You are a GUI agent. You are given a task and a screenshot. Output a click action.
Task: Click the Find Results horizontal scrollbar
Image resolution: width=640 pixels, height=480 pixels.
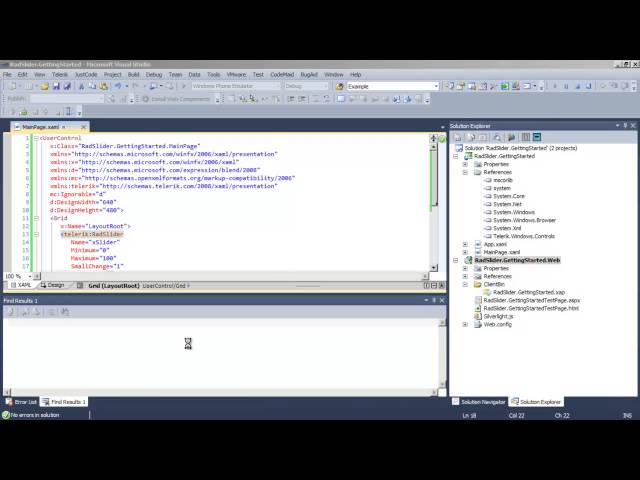coord(221,392)
